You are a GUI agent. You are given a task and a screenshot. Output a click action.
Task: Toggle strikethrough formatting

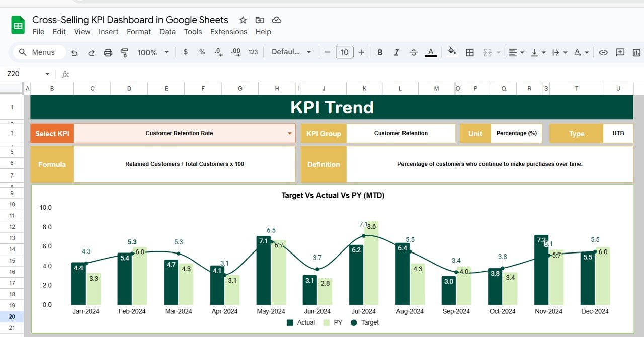click(x=413, y=52)
